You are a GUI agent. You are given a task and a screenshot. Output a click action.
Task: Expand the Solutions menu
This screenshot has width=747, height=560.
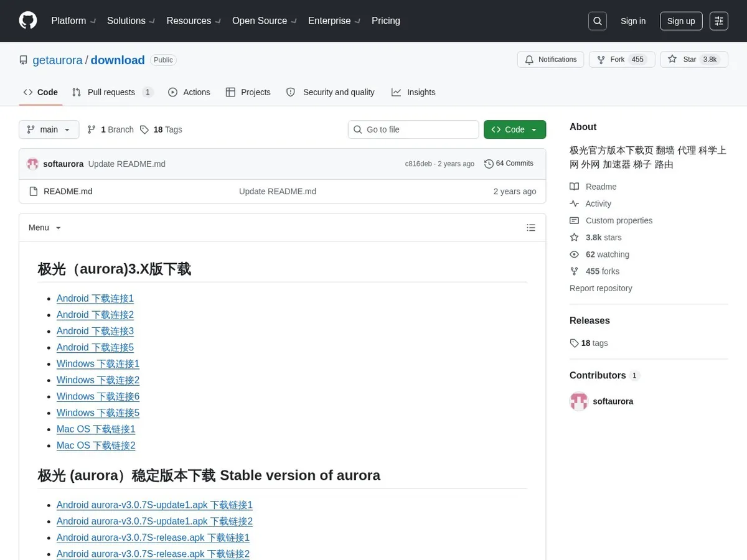click(131, 21)
